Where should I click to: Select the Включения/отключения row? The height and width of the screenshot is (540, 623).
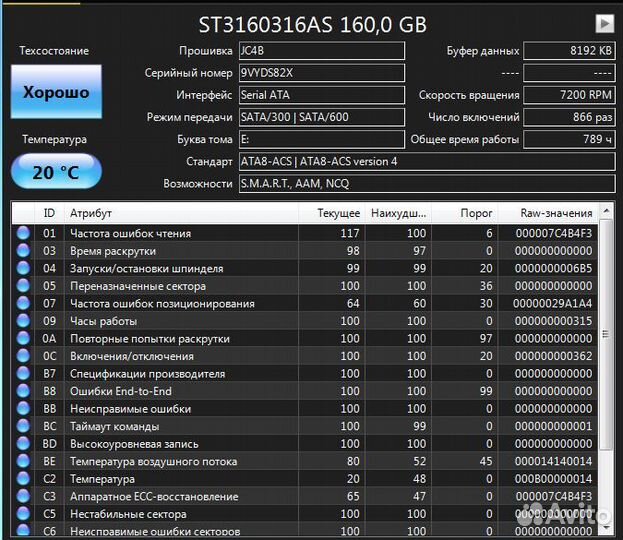coord(305,356)
